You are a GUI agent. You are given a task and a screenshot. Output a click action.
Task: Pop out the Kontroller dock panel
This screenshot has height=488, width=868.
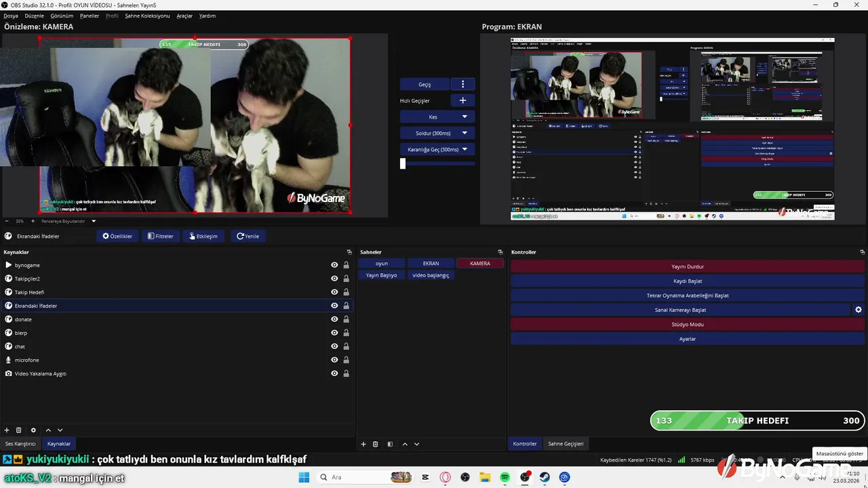point(862,252)
